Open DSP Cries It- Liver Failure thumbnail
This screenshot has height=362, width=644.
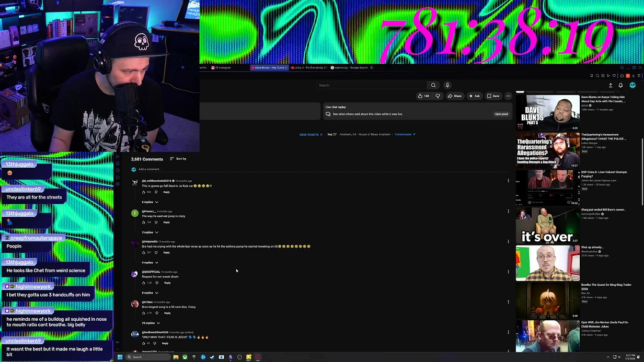[x=547, y=188]
